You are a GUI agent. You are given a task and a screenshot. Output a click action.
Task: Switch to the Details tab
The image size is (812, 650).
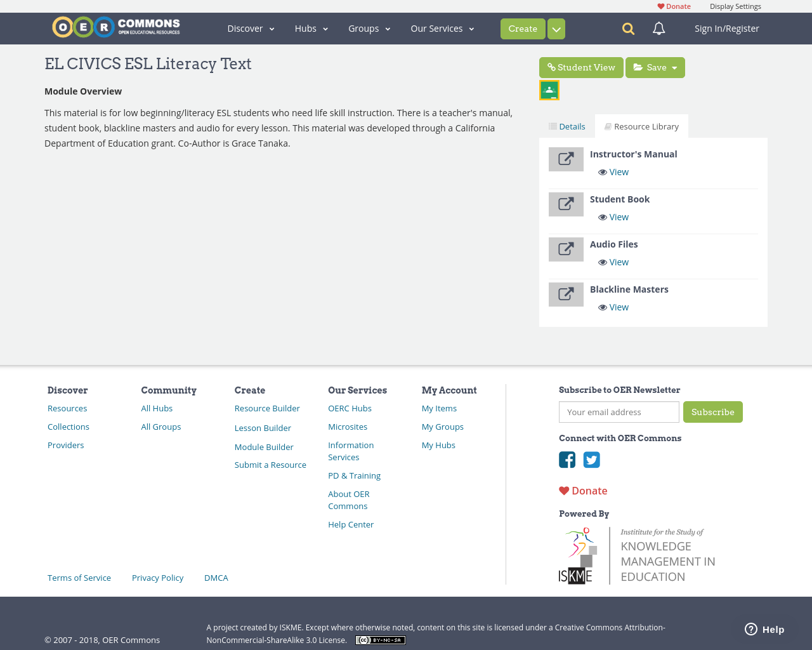pos(567,126)
